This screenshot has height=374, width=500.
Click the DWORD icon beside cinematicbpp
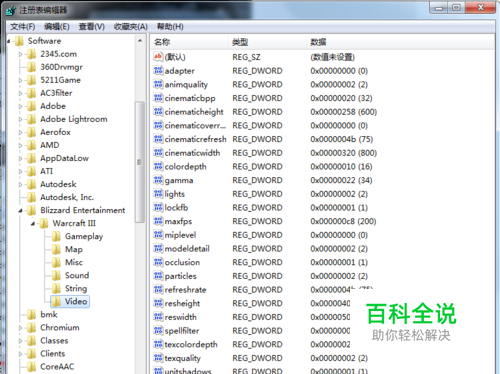(158, 98)
